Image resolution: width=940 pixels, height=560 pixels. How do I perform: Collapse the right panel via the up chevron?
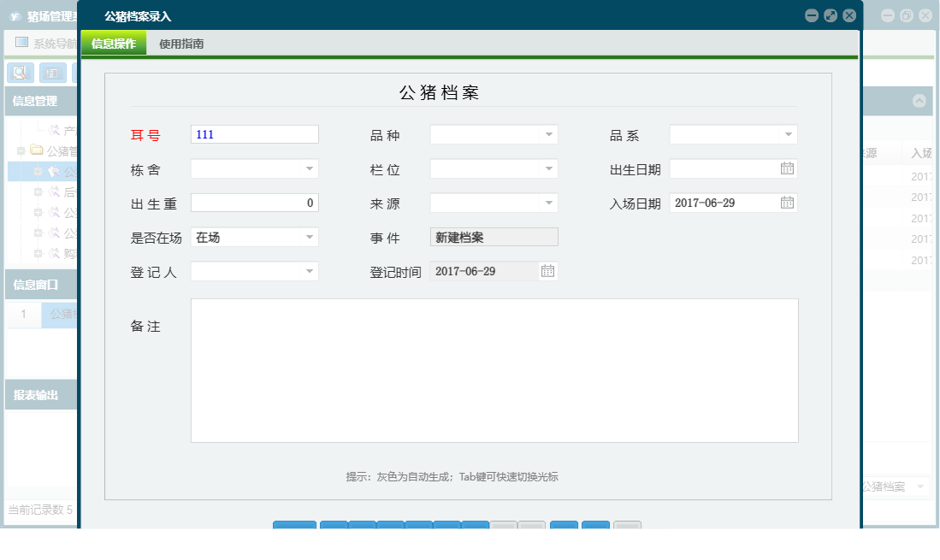pyautogui.click(x=919, y=101)
